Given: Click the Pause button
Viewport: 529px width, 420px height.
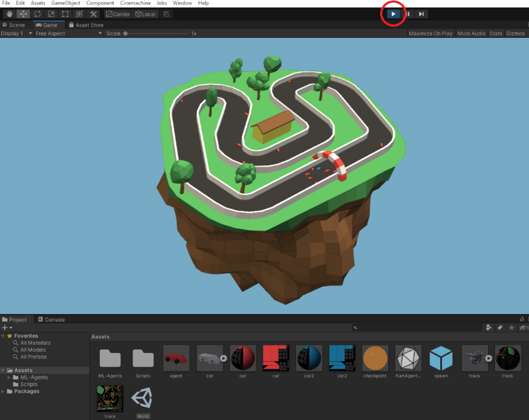Looking at the screenshot, I should point(408,14).
